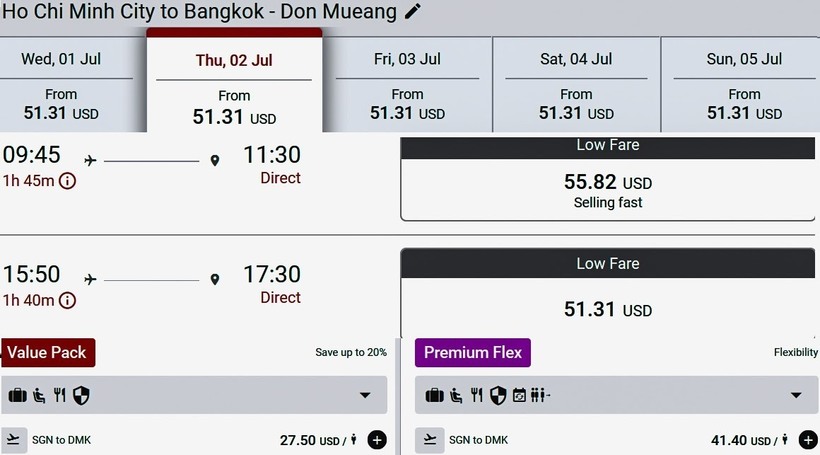
Task: Click the Value Pack SGN to DMK plane icon
Action: coord(14,440)
